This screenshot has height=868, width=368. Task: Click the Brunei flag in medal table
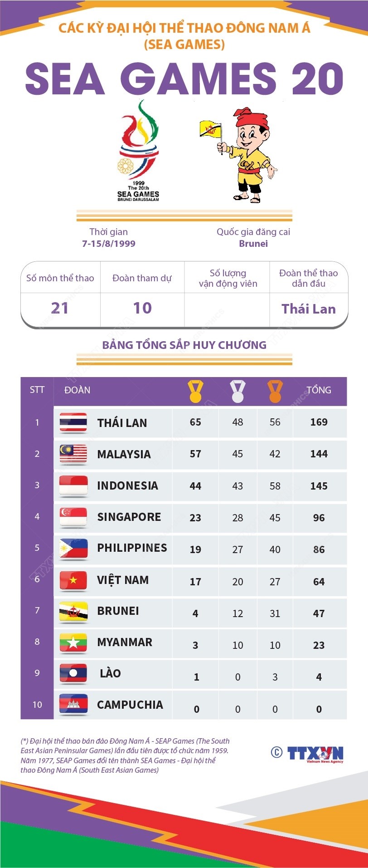(x=73, y=612)
